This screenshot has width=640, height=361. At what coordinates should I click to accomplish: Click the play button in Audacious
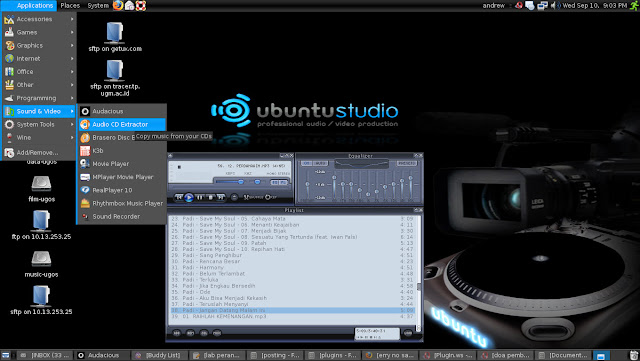[x=189, y=198]
